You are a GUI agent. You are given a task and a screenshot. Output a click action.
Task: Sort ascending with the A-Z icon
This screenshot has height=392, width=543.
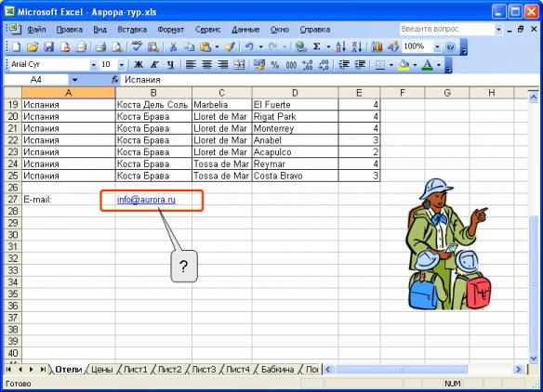[340, 46]
